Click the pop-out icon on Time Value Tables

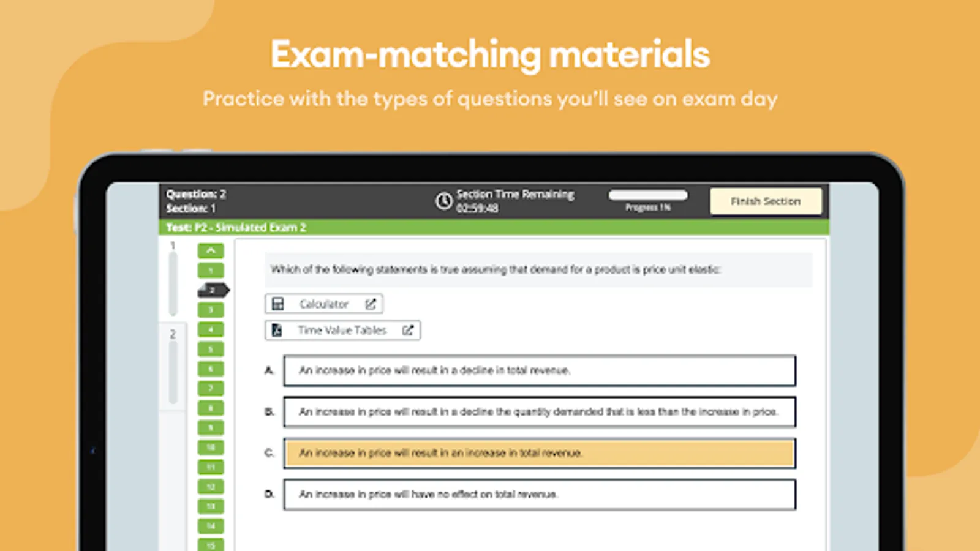tap(408, 330)
